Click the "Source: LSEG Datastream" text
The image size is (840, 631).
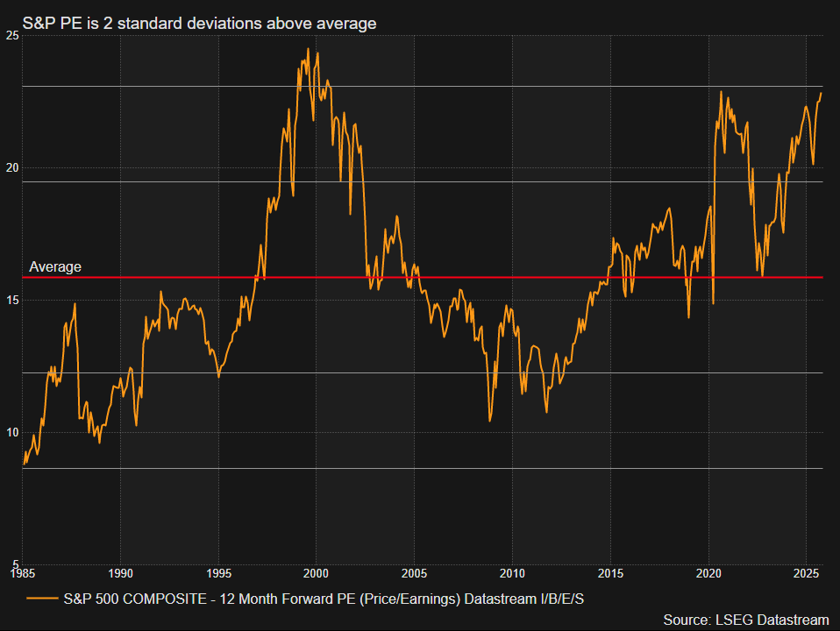coord(745,620)
